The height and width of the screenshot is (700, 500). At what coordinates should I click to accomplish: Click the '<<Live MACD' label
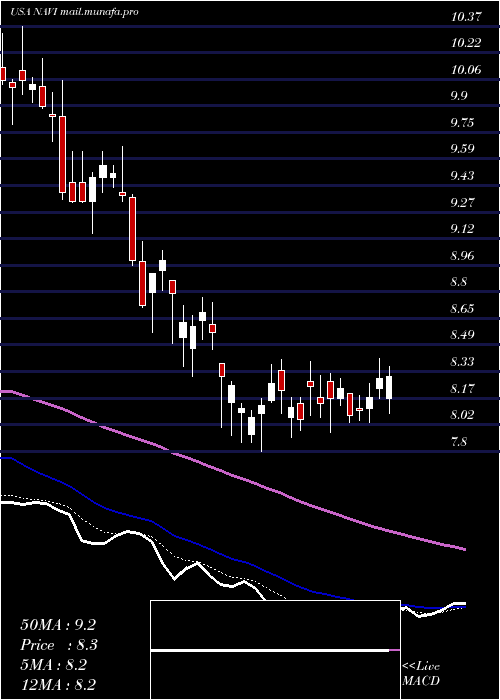click(x=421, y=674)
